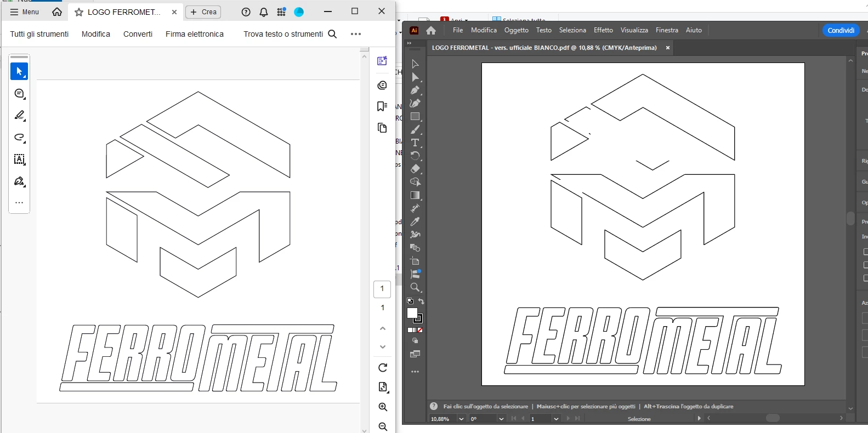Show more Acrobat quick tools
This screenshot has width=868, height=433.
pos(19,203)
